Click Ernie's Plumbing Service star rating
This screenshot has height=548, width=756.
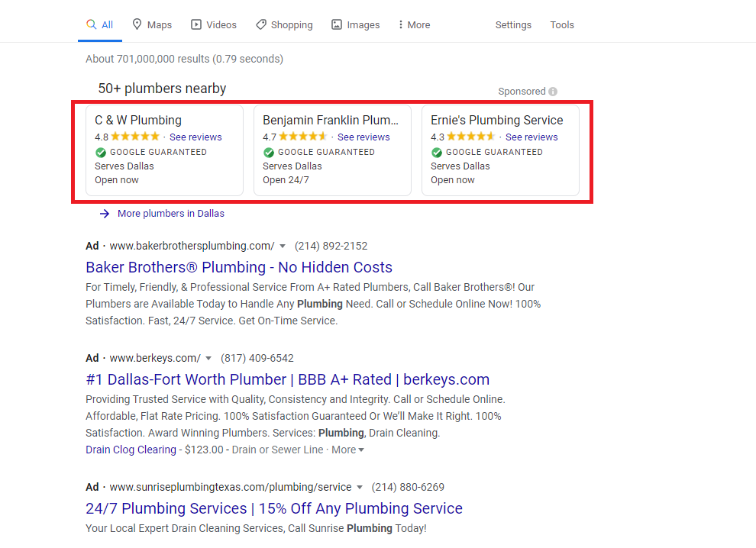point(471,137)
